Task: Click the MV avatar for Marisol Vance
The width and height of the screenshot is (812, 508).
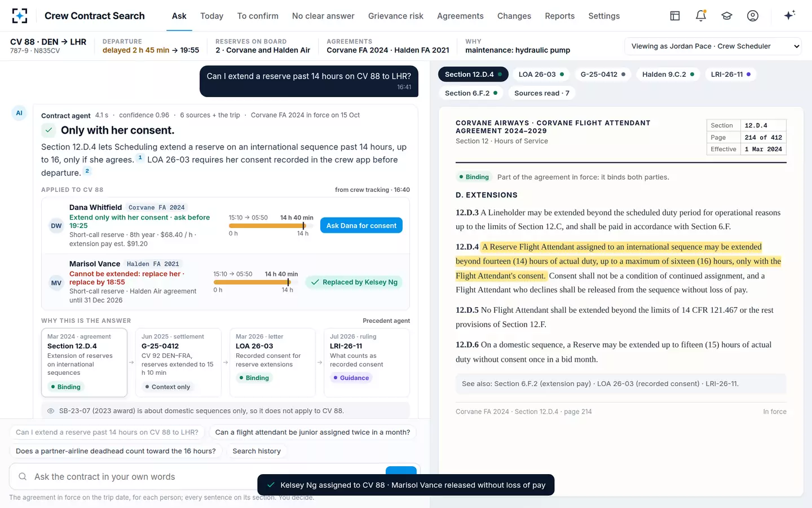Action: pyautogui.click(x=56, y=283)
